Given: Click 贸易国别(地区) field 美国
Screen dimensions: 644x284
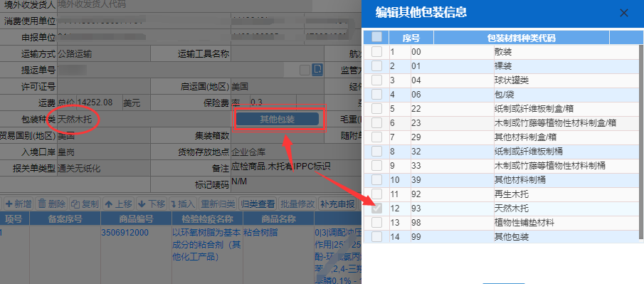Looking at the screenshot, I should tap(103, 136).
